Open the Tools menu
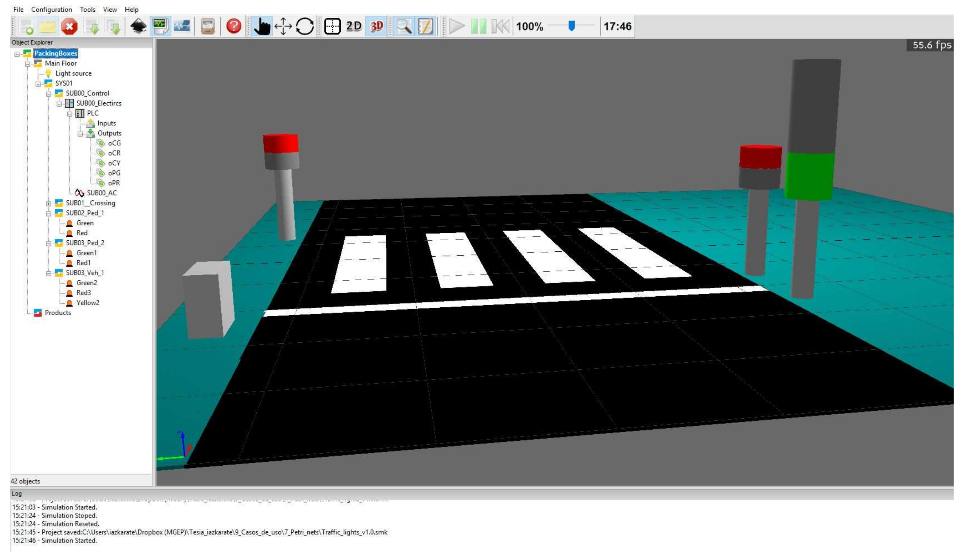 [88, 10]
